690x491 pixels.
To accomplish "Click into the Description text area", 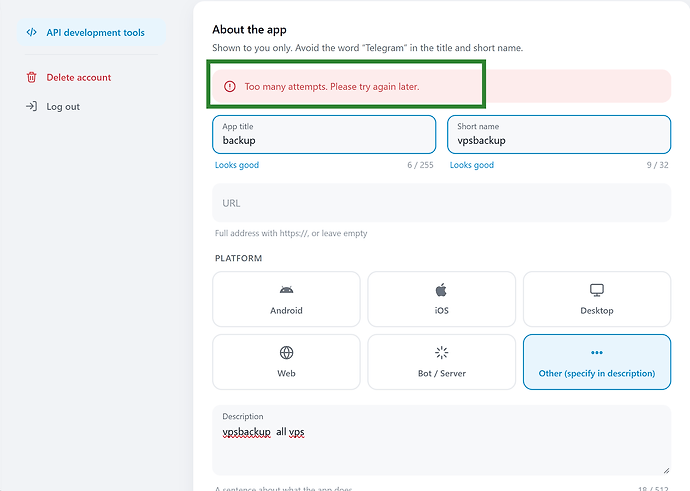I will (441, 440).
